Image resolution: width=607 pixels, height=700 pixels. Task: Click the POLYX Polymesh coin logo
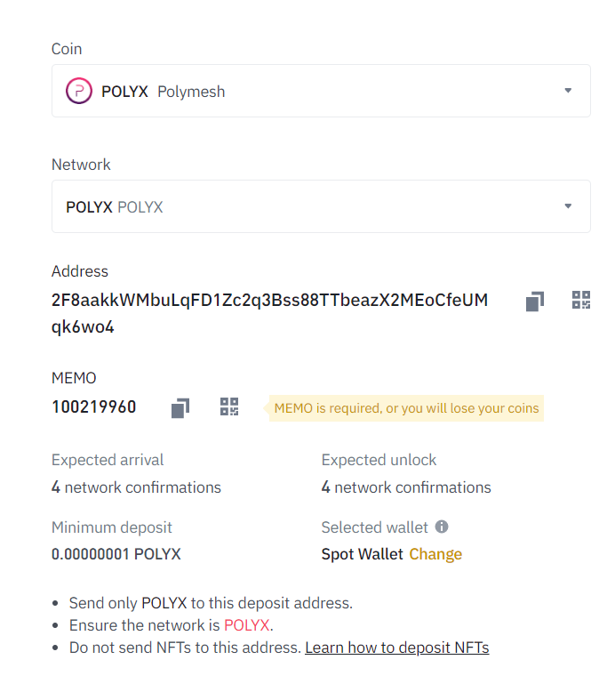point(79,91)
